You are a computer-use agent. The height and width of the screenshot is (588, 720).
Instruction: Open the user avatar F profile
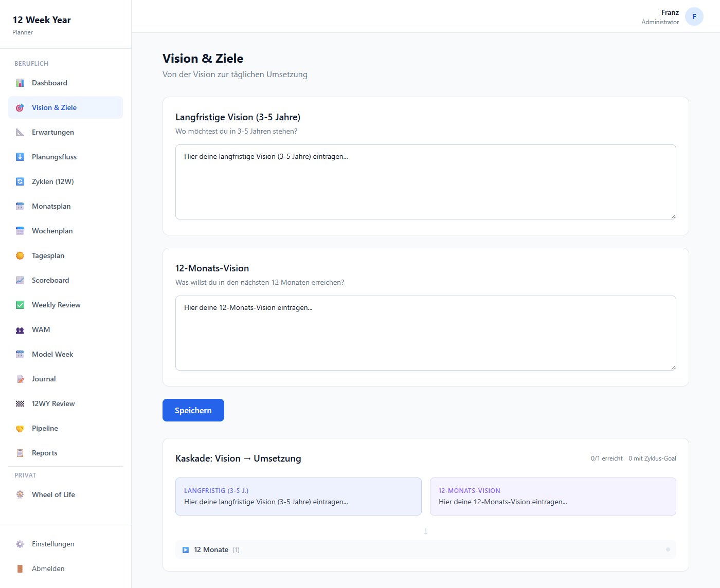pyautogui.click(x=694, y=16)
